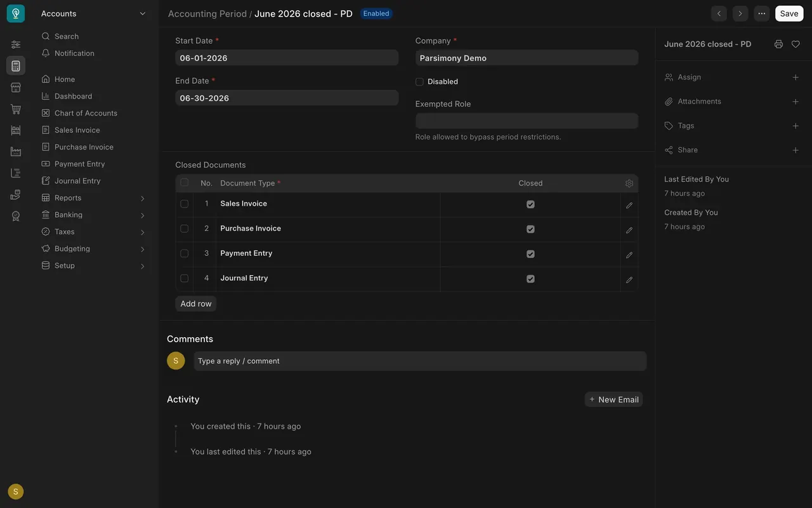Edit the Sales Invoice row pencil
Screen dimensions: 812x508
[629, 205]
